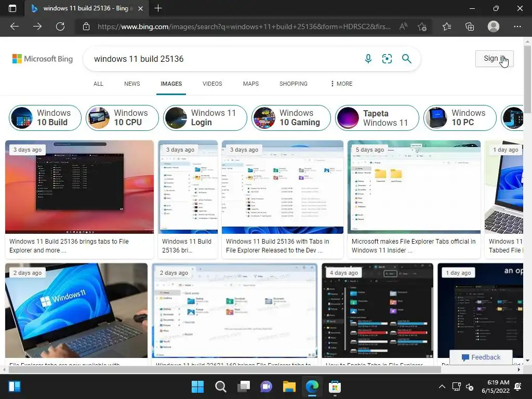The image size is (532, 399).
Task: Select the Windows 10 PC suggestion chip
Action: (x=460, y=118)
